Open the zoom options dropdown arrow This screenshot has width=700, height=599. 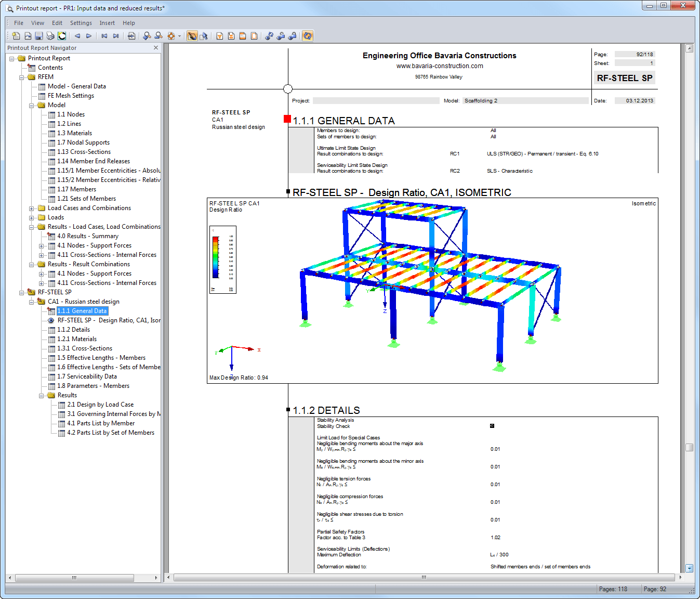point(180,36)
